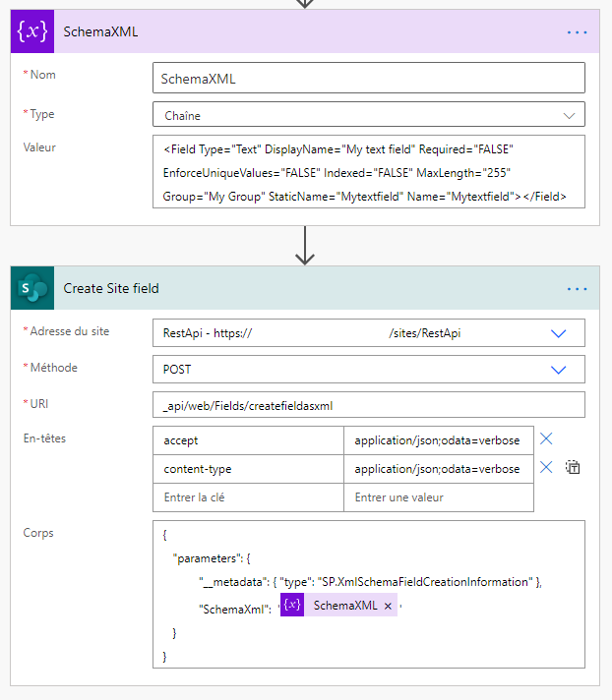Expand the Adresse du site dropdown

tap(559, 333)
